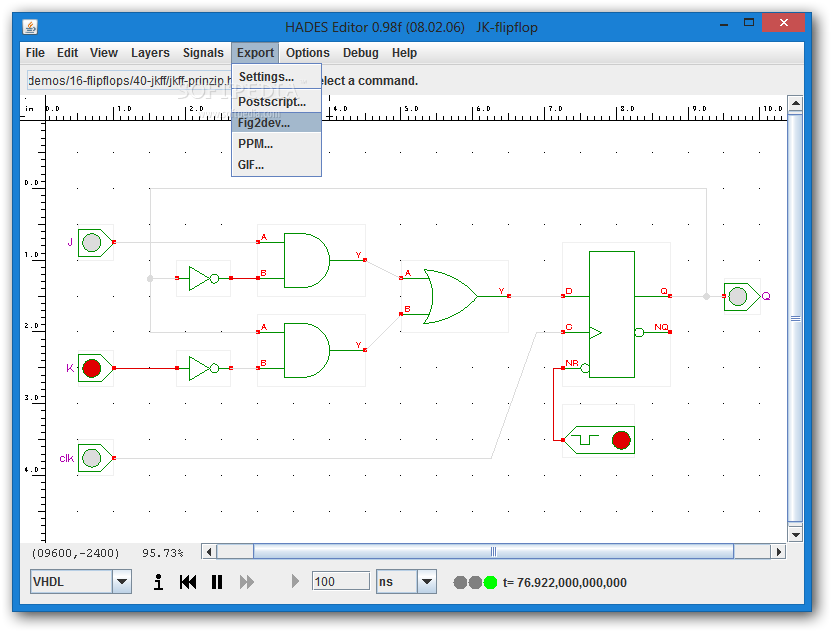Open the Edit menu

[x=67, y=53]
